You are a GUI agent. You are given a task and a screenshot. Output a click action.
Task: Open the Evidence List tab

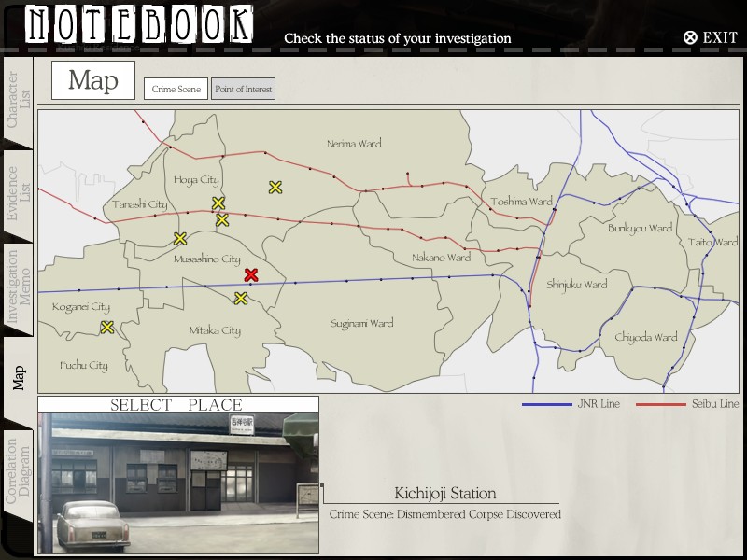pyautogui.click(x=18, y=194)
